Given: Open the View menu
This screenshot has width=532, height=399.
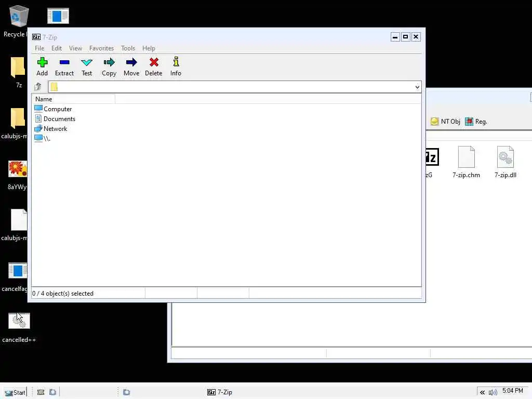Looking at the screenshot, I should click(x=75, y=48).
